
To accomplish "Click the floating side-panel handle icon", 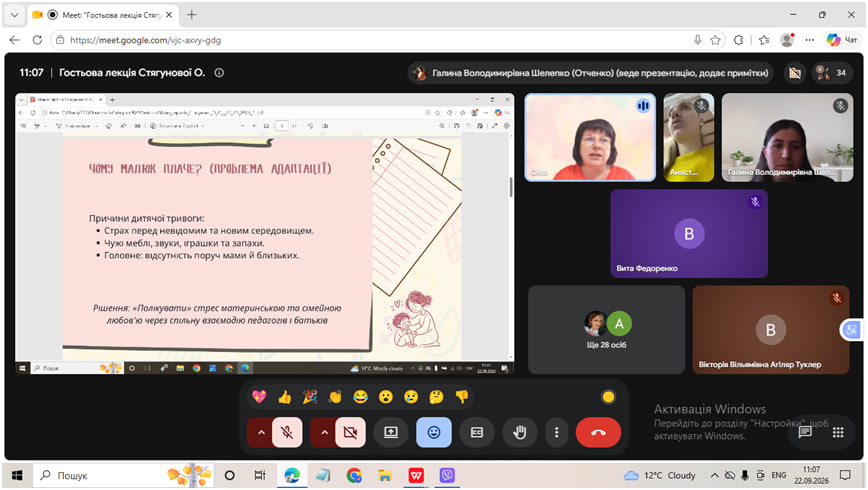I will click(x=851, y=330).
